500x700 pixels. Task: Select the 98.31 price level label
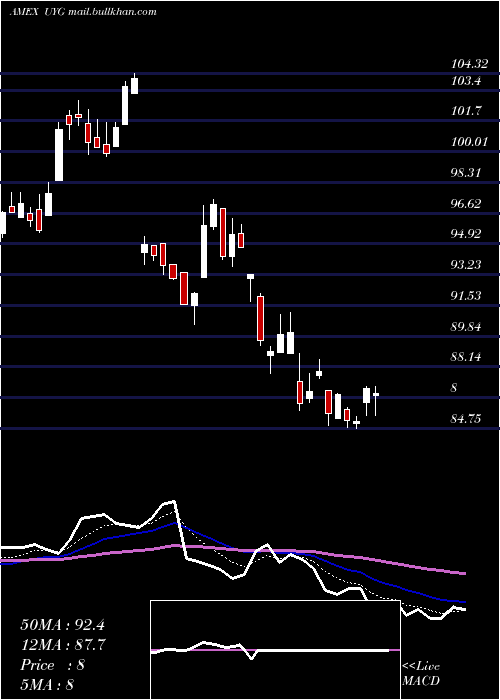[466, 173]
